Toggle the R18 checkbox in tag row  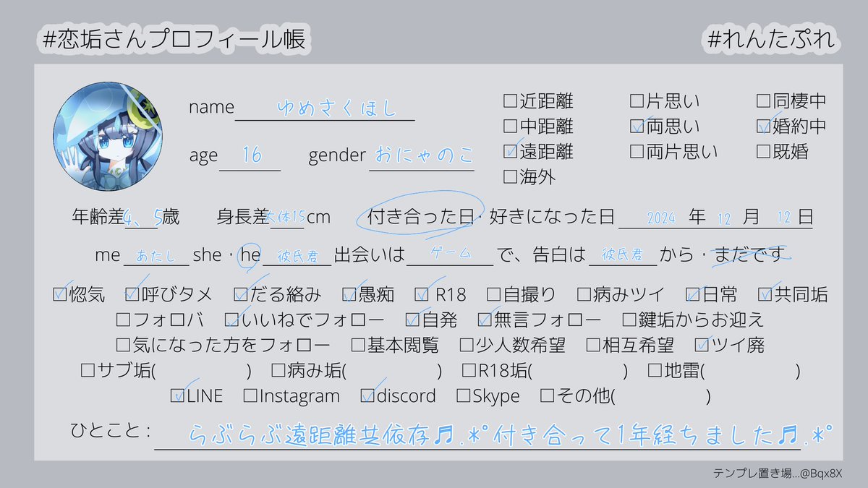(x=422, y=294)
